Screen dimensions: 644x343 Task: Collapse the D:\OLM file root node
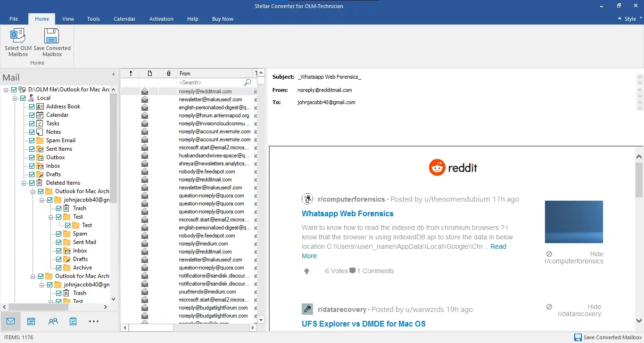pyautogui.click(x=6, y=90)
